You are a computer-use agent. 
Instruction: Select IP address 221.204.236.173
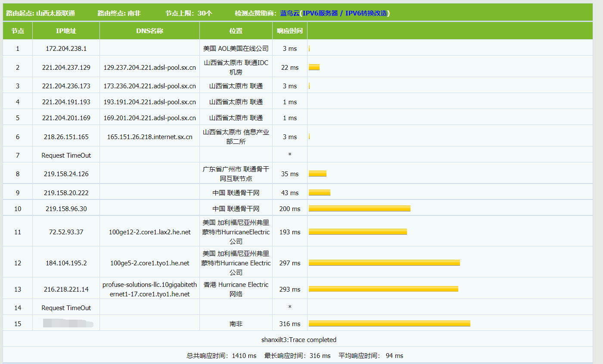pos(66,86)
